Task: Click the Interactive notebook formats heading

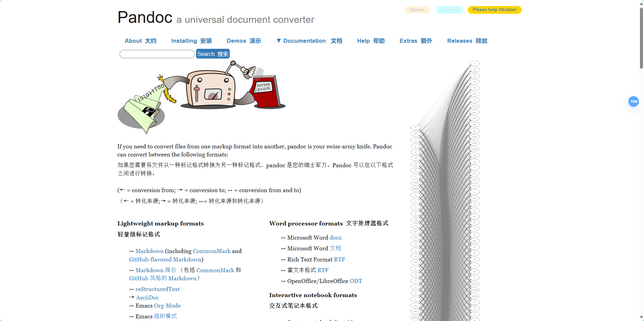Action: point(313,295)
